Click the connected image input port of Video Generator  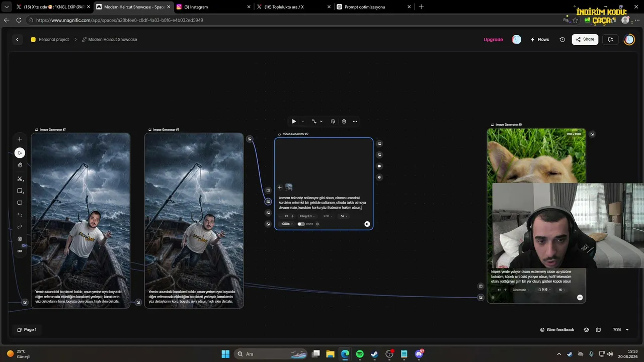point(268,201)
